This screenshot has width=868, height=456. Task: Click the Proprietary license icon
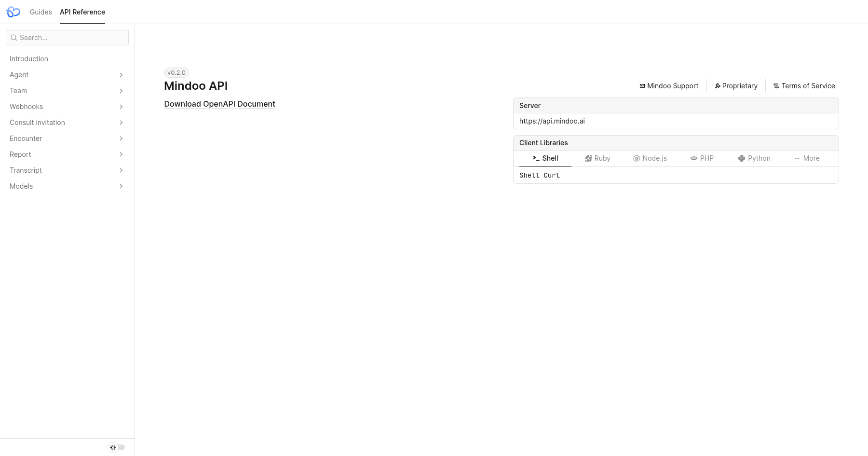point(718,86)
